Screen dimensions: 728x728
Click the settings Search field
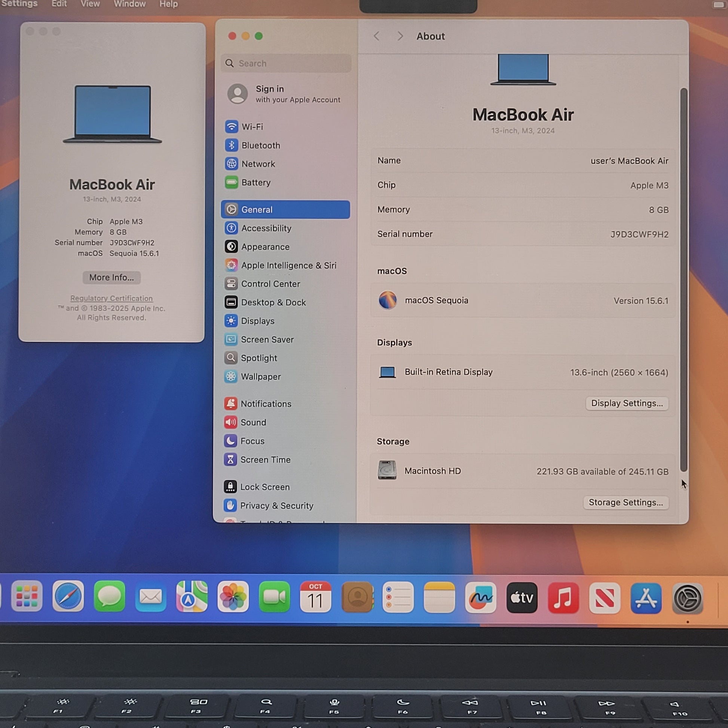point(287,63)
